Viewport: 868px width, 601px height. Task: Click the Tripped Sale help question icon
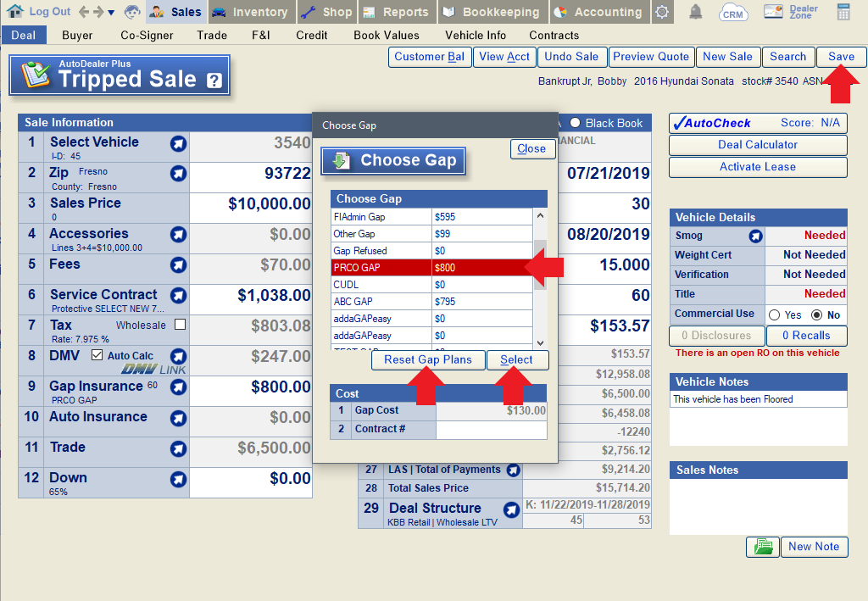[214, 81]
